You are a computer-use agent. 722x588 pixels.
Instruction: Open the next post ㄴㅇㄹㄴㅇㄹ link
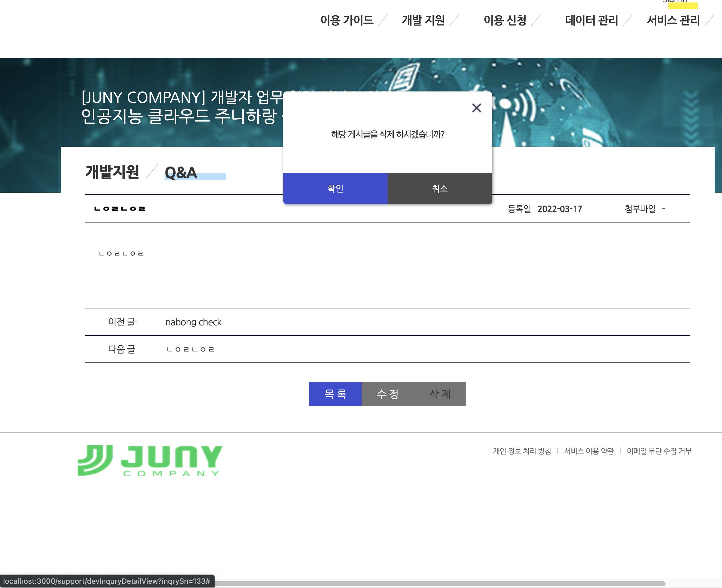[x=190, y=349]
